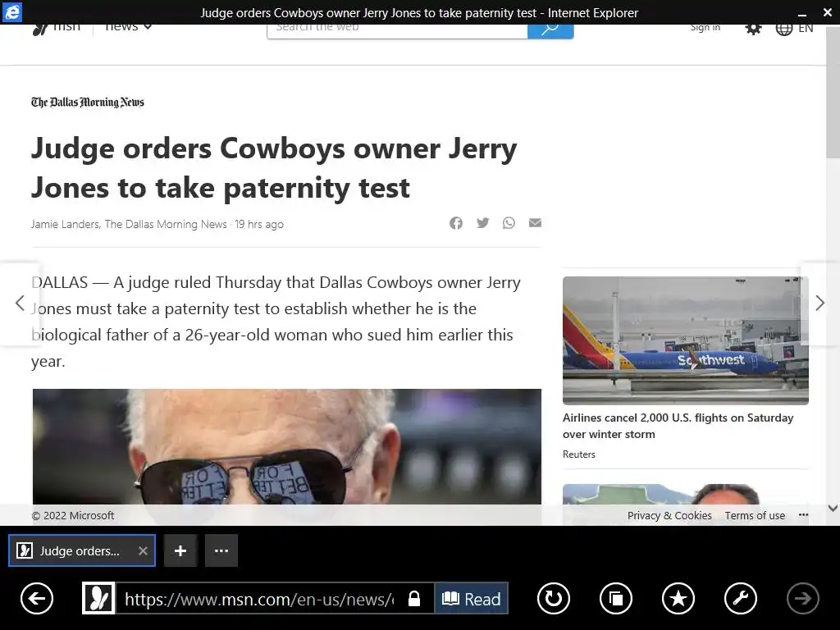Click Sign in link
The width and height of the screenshot is (840, 630).
coord(705,28)
